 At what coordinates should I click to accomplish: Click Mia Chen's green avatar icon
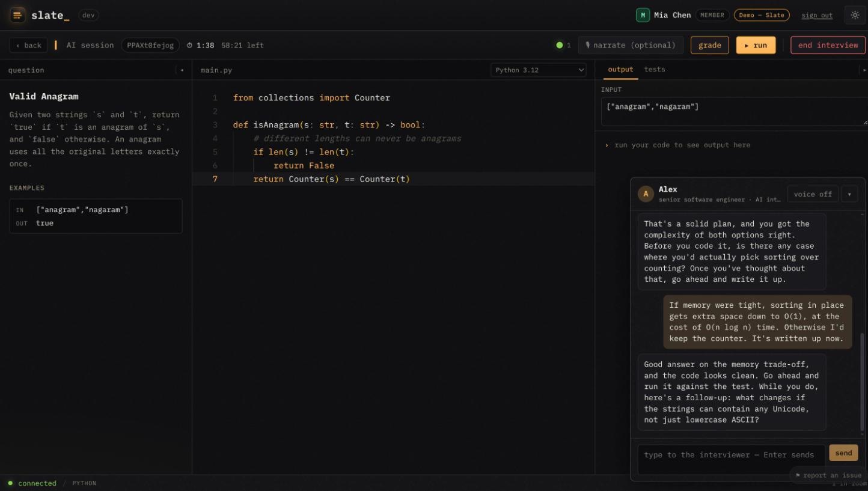pos(643,15)
